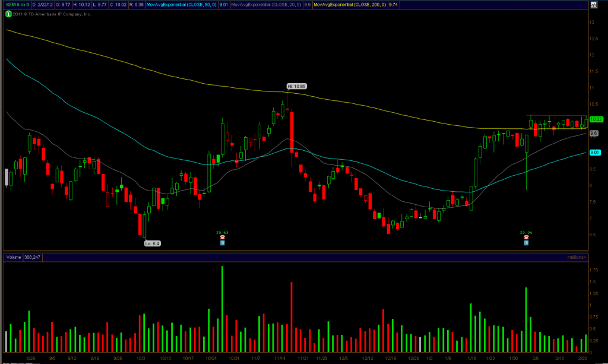The width and height of the screenshot is (608, 364).
Task: Click the cyan 9.01 EMA price tag
Action: click(x=594, y=153)
